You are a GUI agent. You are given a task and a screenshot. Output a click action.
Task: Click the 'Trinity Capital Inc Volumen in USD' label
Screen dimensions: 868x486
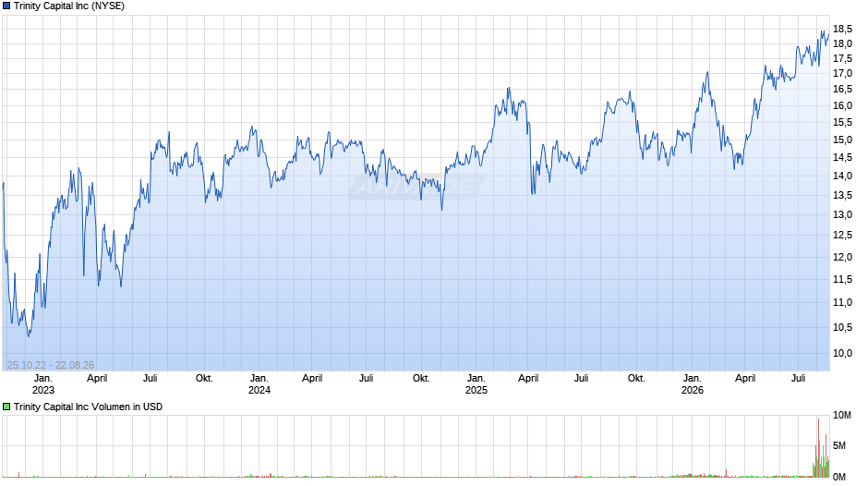pyautogui.click(x=88, y=407)
